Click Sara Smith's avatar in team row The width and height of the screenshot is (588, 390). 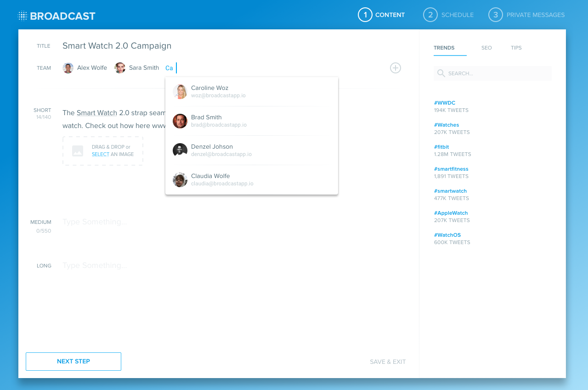120,68
